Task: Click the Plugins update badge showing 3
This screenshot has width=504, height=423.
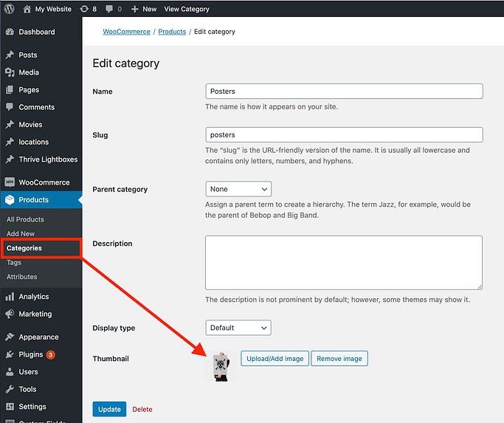Action: pos(50,355)
